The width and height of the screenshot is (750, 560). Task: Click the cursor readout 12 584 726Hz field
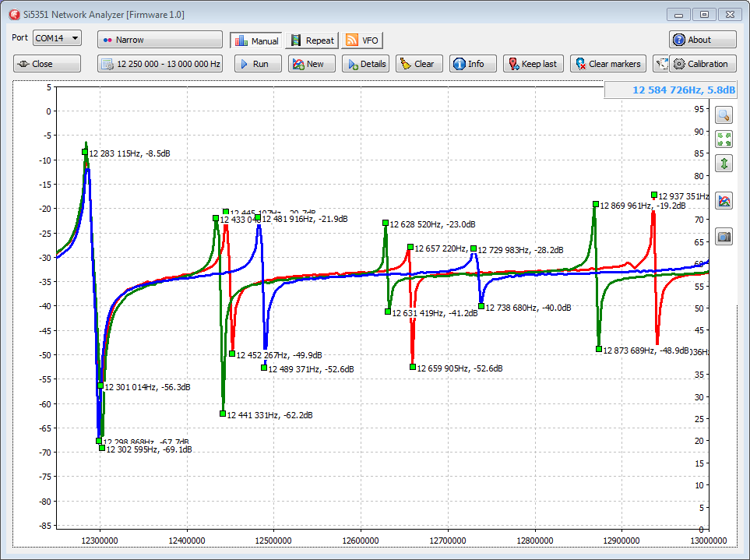tap(671, 90)
